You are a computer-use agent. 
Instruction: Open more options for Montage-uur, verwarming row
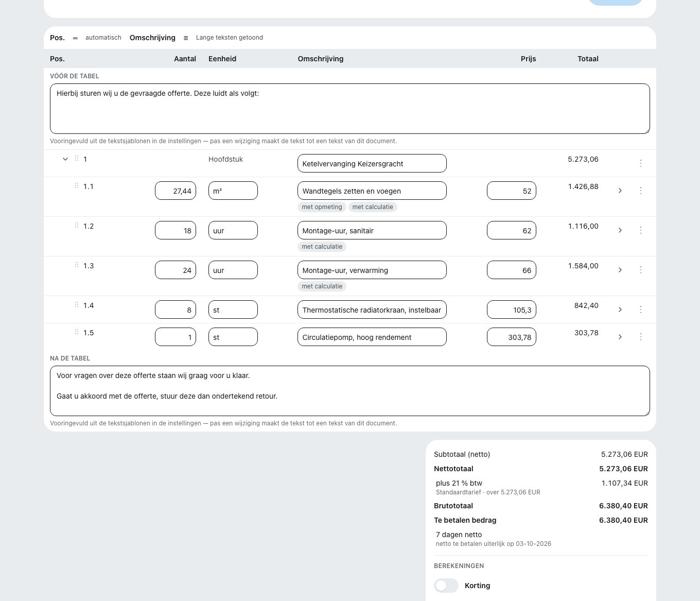[x=641, y=270]
